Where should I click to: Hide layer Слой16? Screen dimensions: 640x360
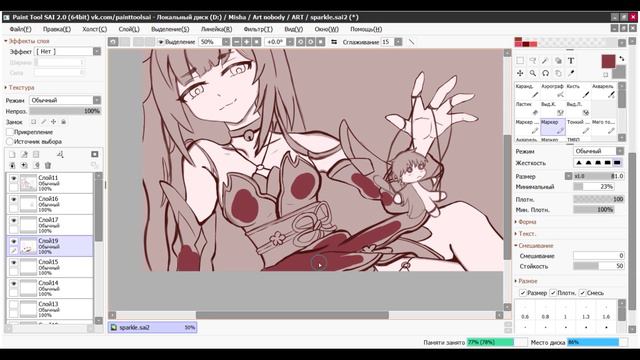click(13, 200)
